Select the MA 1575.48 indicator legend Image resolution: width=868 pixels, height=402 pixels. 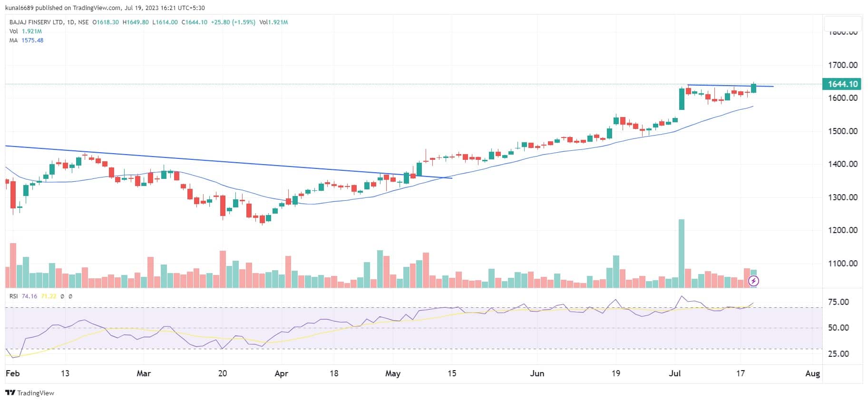[x=26, y=40]
